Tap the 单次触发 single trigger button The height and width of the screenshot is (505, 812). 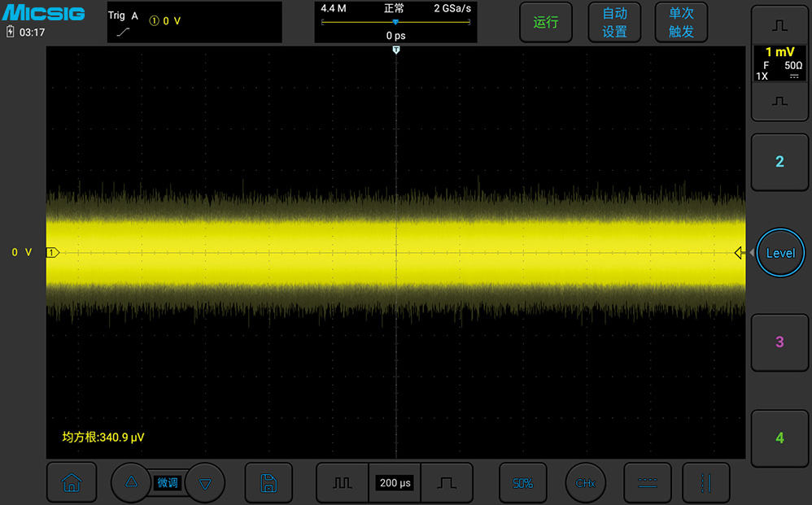(x=681, y=22)
